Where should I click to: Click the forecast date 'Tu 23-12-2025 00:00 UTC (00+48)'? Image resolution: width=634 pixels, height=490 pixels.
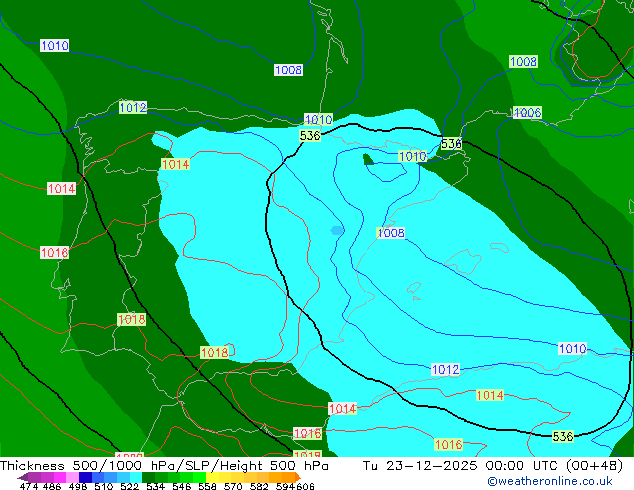492,466
